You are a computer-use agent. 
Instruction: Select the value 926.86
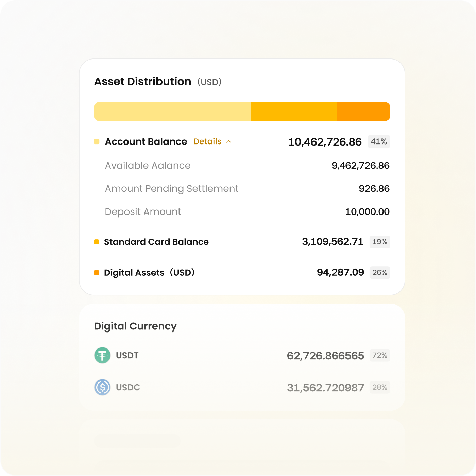coord(374,189)
